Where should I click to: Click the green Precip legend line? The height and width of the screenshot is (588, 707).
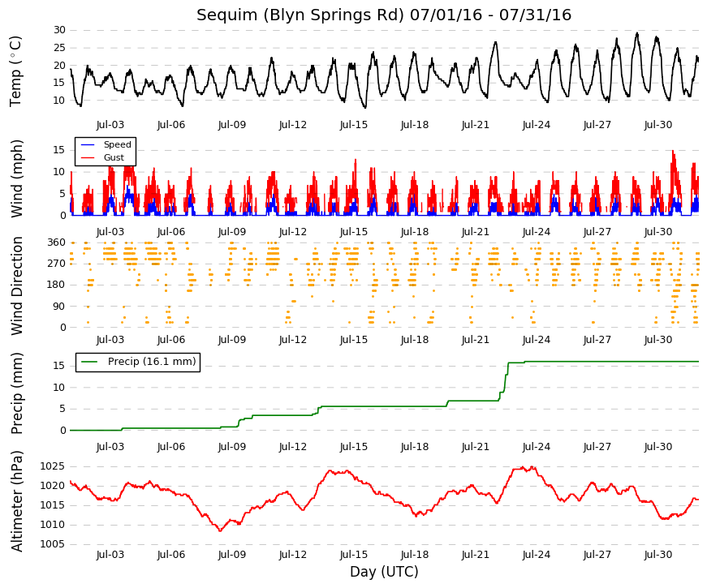point(89,362)
